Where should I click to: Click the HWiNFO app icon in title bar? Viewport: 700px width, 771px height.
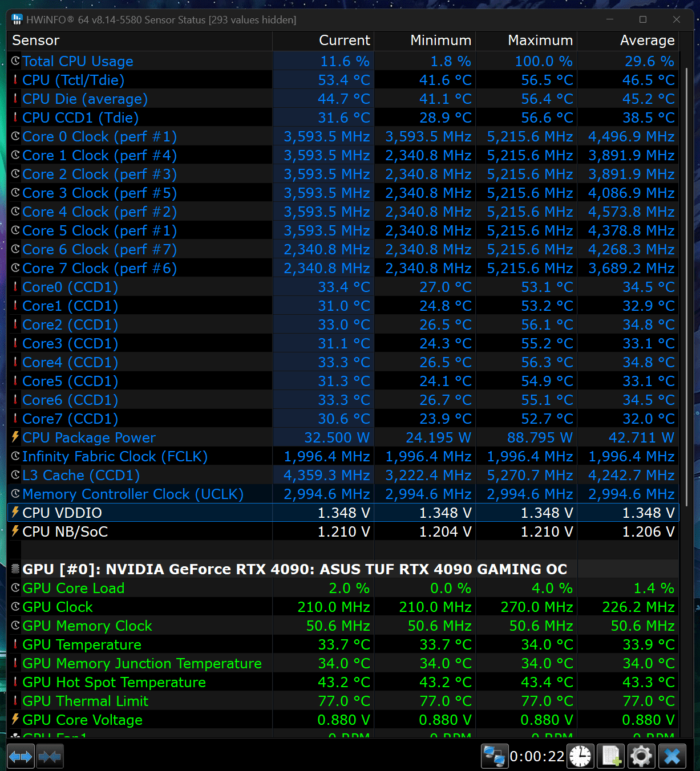tap(17, 19)
